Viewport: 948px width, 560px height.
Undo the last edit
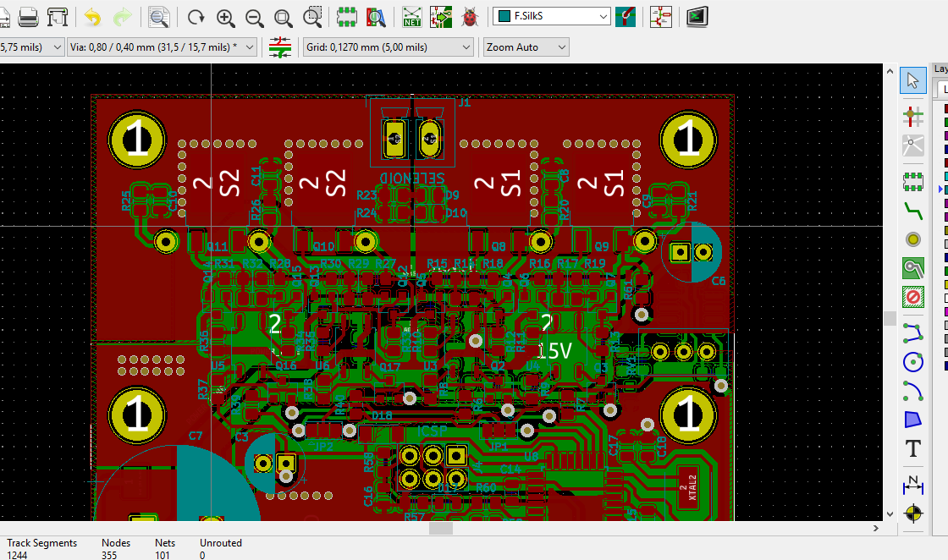[93, 16]
